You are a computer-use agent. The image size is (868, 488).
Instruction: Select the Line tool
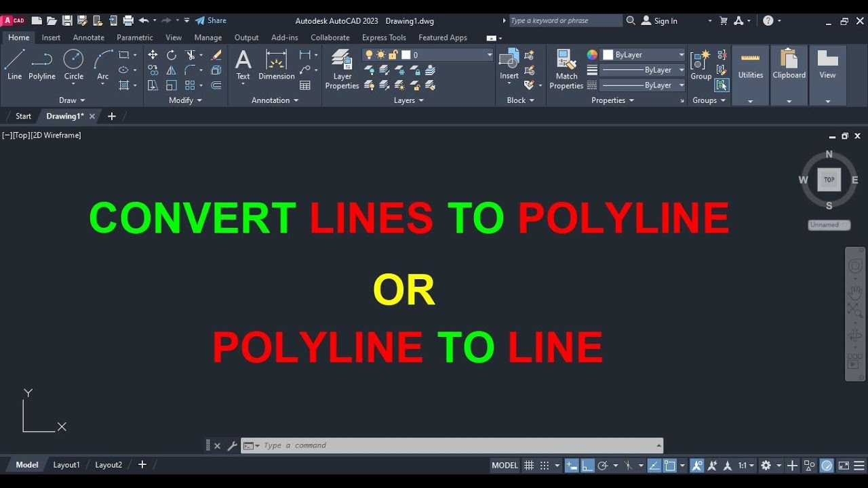click(x=14, y=65)
